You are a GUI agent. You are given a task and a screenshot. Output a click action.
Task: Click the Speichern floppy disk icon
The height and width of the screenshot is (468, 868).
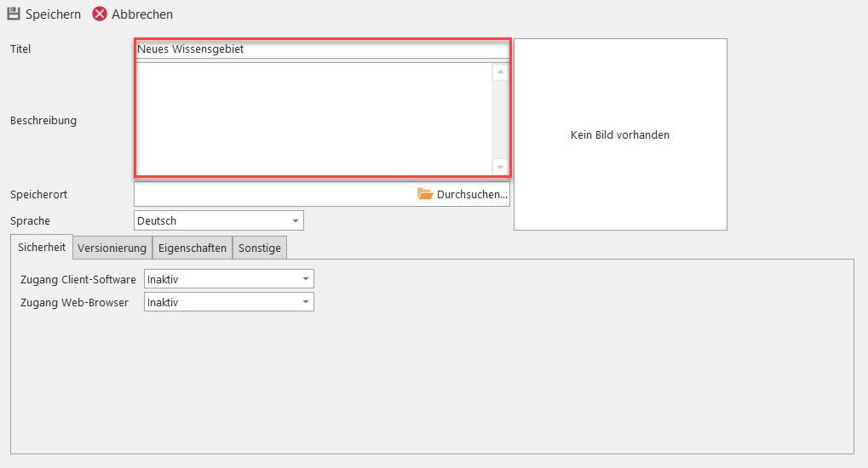pos(14,14)
